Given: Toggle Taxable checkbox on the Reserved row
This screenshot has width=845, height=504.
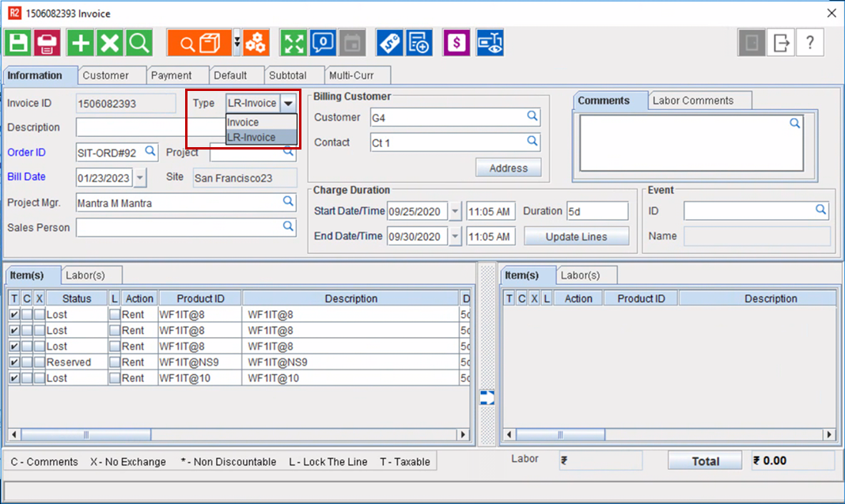Looking at the screenshot, I should click(13, 362).
